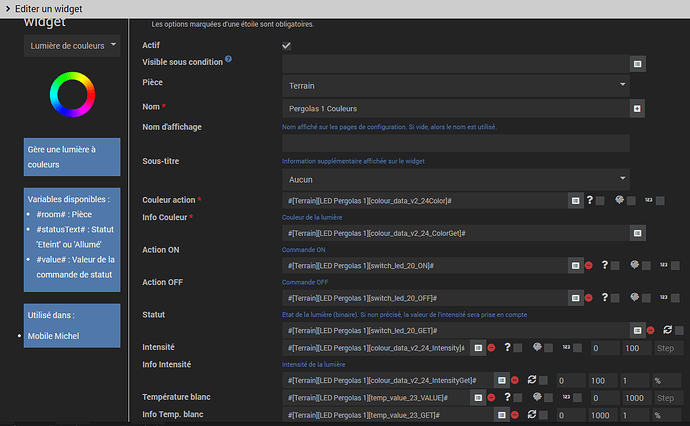Enable the invert checkbox on Statut row
Image resolution: width=690 pixels, height=426 pixels.
[x=679, y=330]
